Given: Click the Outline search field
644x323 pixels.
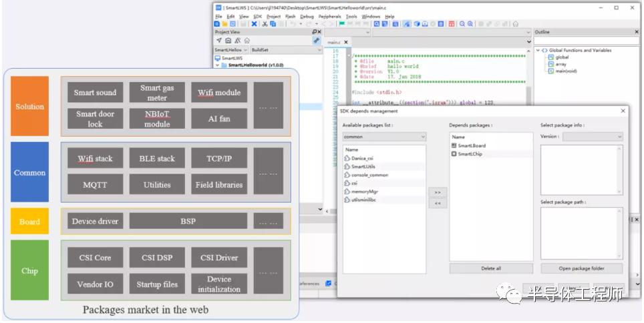Looking at the screenshot, I should tap(587, 41).
